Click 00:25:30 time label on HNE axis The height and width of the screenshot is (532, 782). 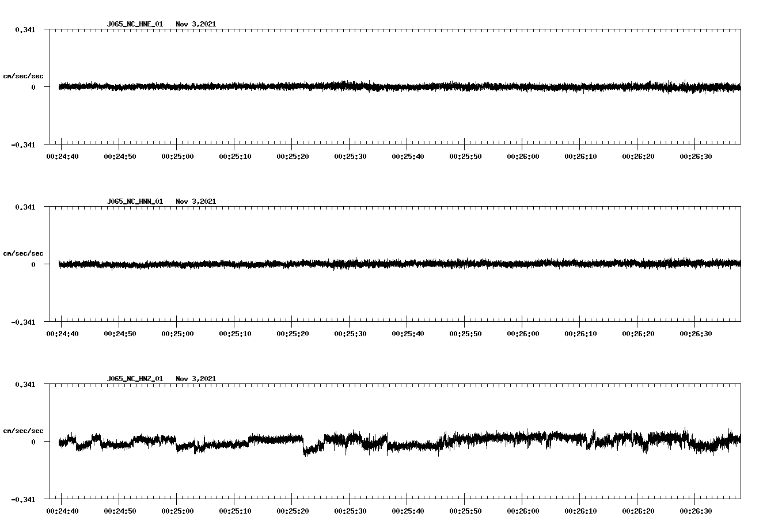pyautogui.click(x=350, y=157)
